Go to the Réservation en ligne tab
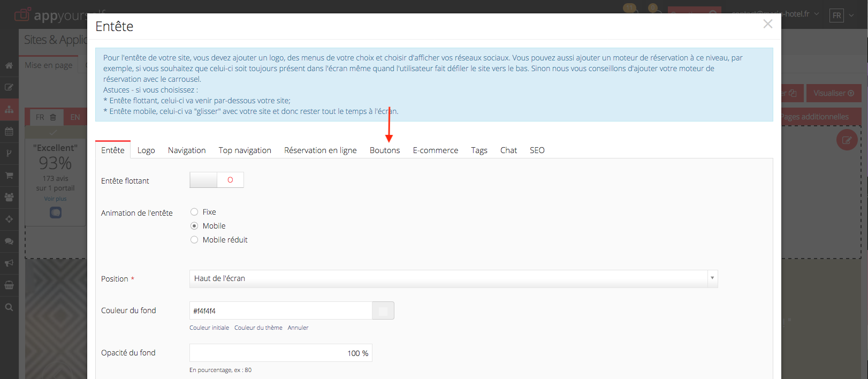 [x=321, y=150]
